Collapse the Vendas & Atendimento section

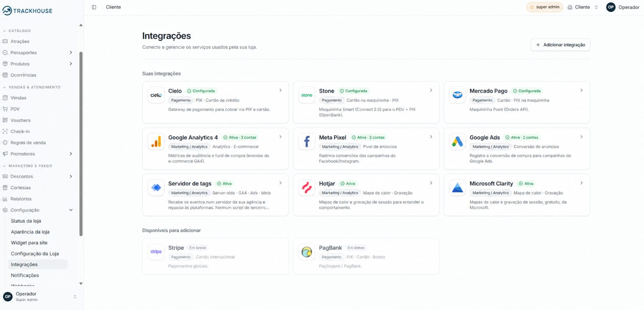pos(32,87)
